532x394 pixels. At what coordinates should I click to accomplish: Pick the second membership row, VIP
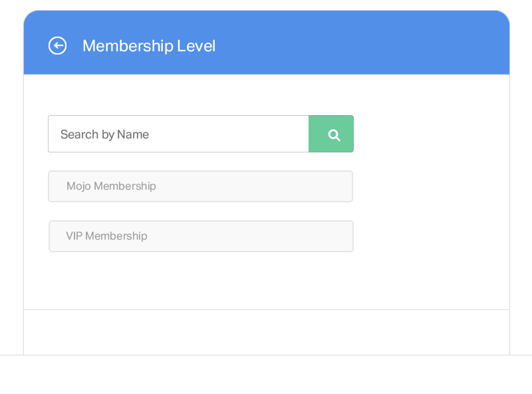point(201,236)
